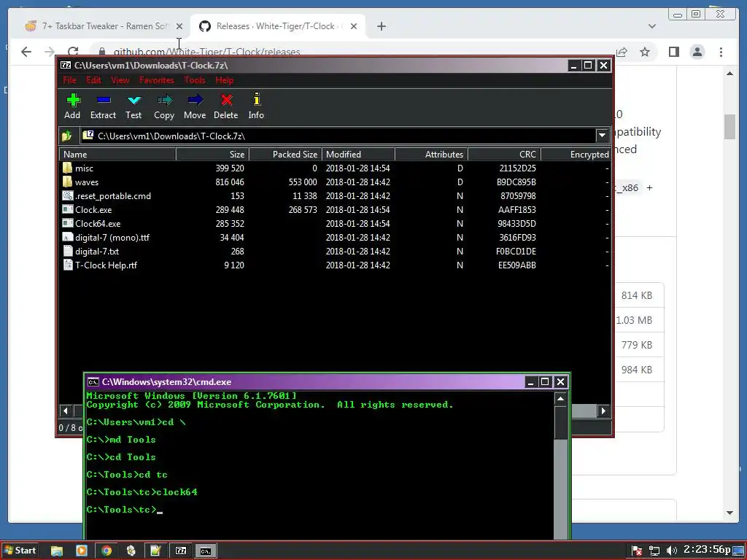Open Windows Explorer from taskbar
Viewport: 747px width, 560px height.
point(57,551)
